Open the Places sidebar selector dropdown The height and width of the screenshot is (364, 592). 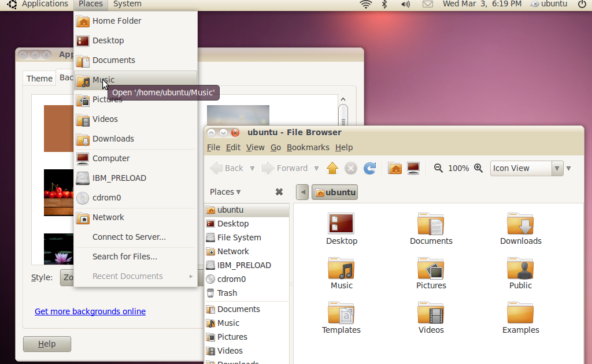tap(225, 192)
